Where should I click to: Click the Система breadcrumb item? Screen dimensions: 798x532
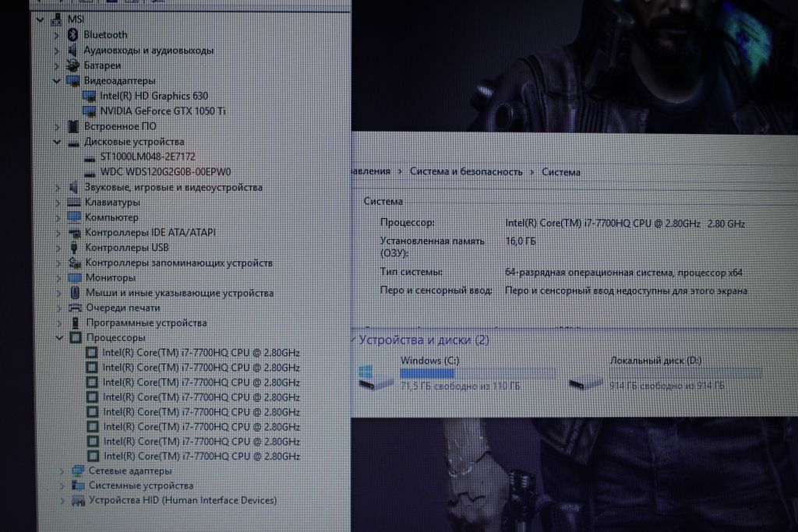[561, 172]
